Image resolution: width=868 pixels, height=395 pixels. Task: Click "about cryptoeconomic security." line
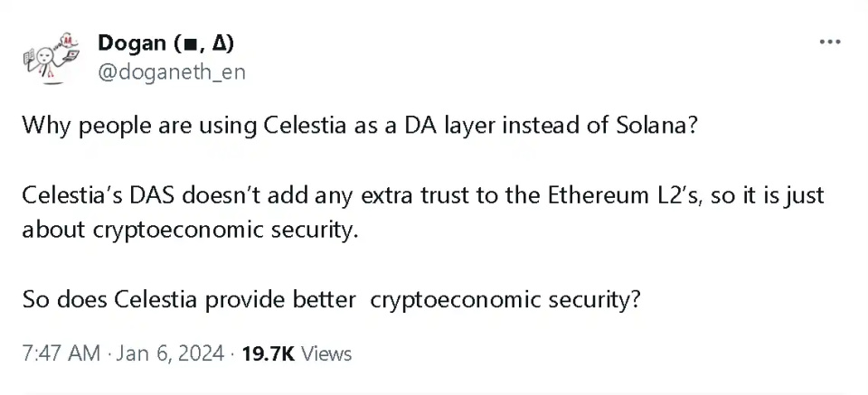tap(190, 228)
